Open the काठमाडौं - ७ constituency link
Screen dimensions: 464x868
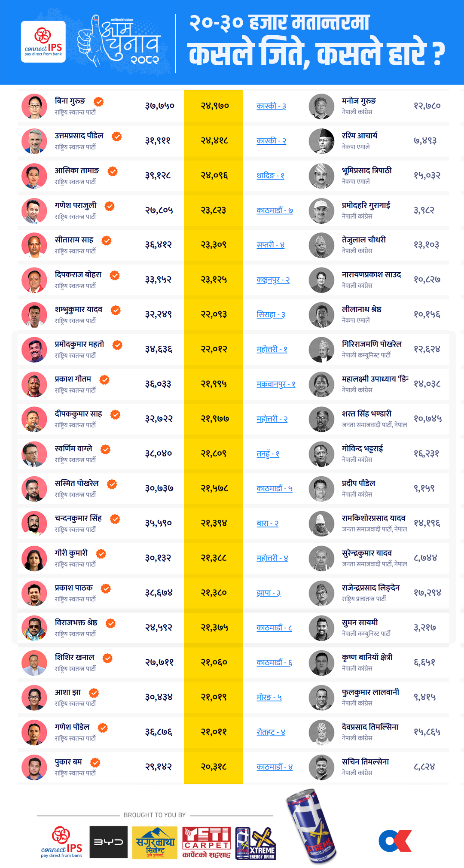coord(275,210)
